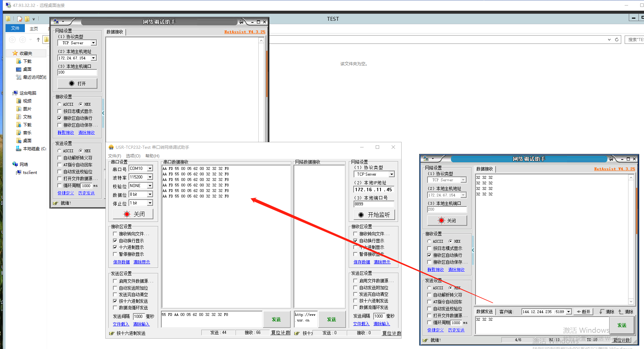Select 本地磁盘 (C:) drive in sidebar
Image resolution: width=644 pixels, height=349 pixels.
tap(34, 148)
